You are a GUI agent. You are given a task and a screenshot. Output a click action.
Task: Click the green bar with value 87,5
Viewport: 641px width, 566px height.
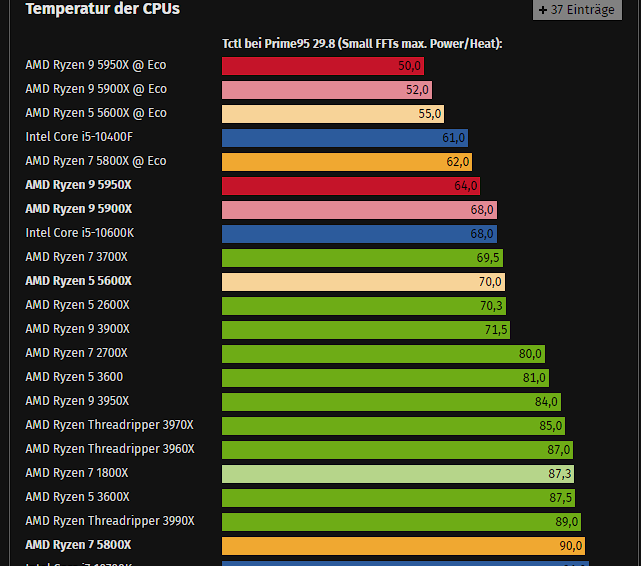click(399, 498)
